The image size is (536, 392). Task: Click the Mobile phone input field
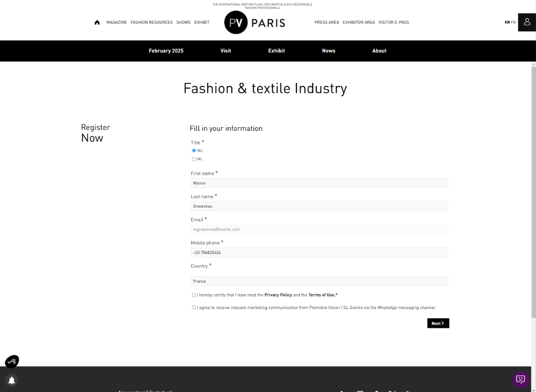pyautogui.click(x=319, y=252)
